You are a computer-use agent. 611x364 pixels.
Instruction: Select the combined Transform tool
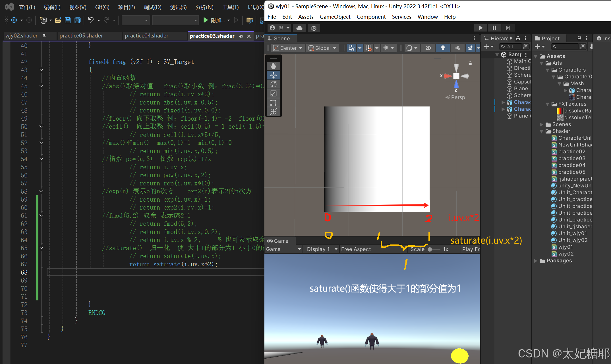(x=273, y=112)
